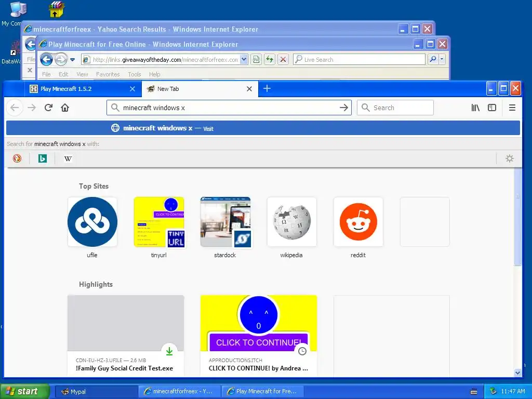532x399 pixels.
Task: Click Mypal back arrow button
Action: 15,108
